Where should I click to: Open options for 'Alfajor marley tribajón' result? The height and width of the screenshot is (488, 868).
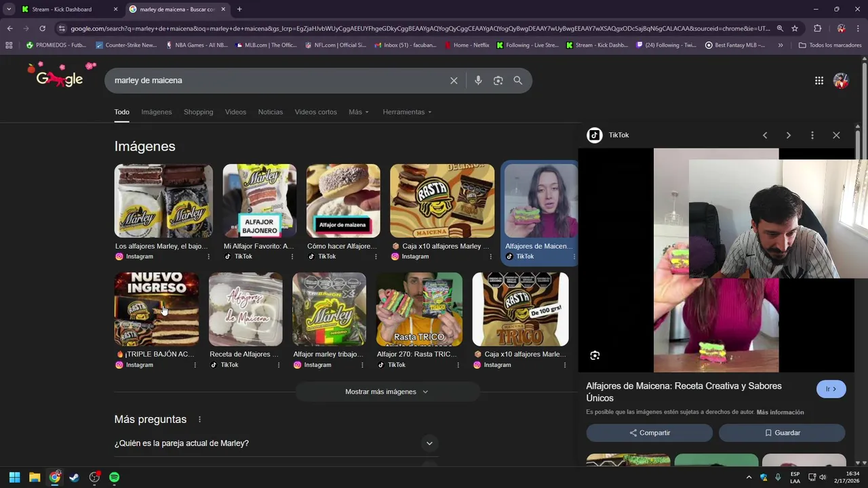(x=362, y=365)
